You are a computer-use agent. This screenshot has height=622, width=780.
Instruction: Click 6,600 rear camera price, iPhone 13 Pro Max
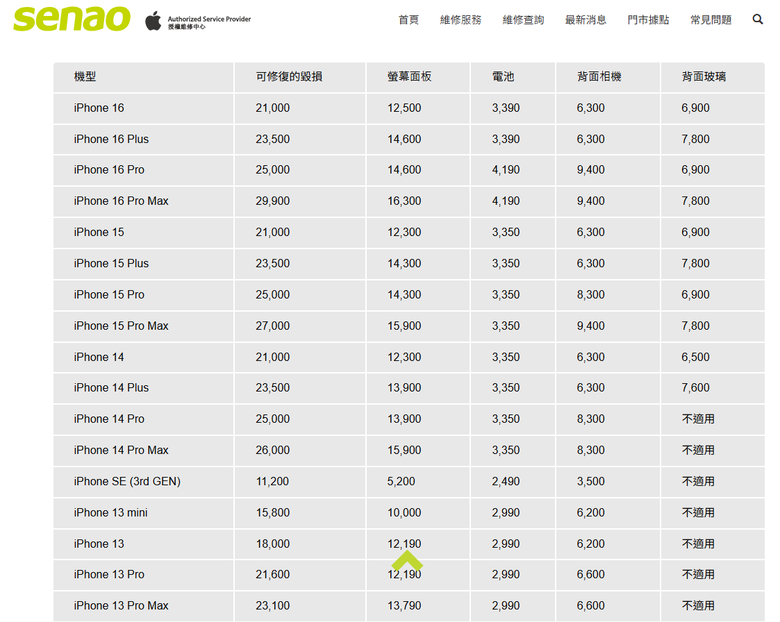591,606
